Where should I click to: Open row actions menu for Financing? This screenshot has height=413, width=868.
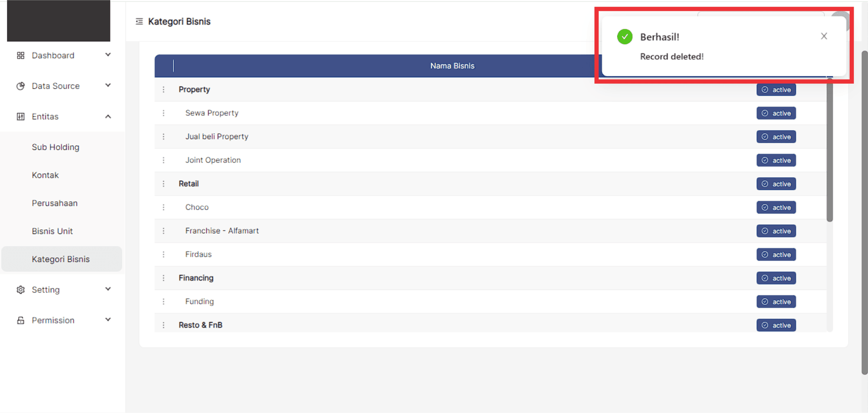164,278
